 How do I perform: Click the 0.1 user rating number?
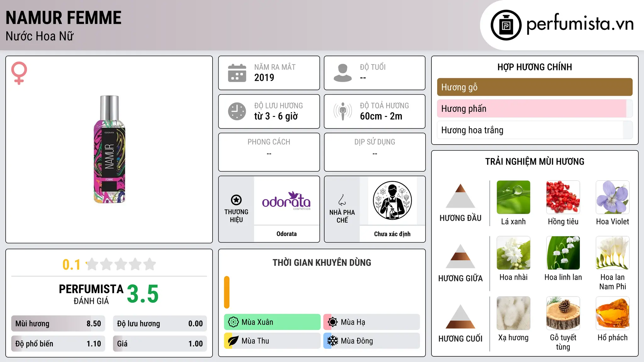(71, 265)
